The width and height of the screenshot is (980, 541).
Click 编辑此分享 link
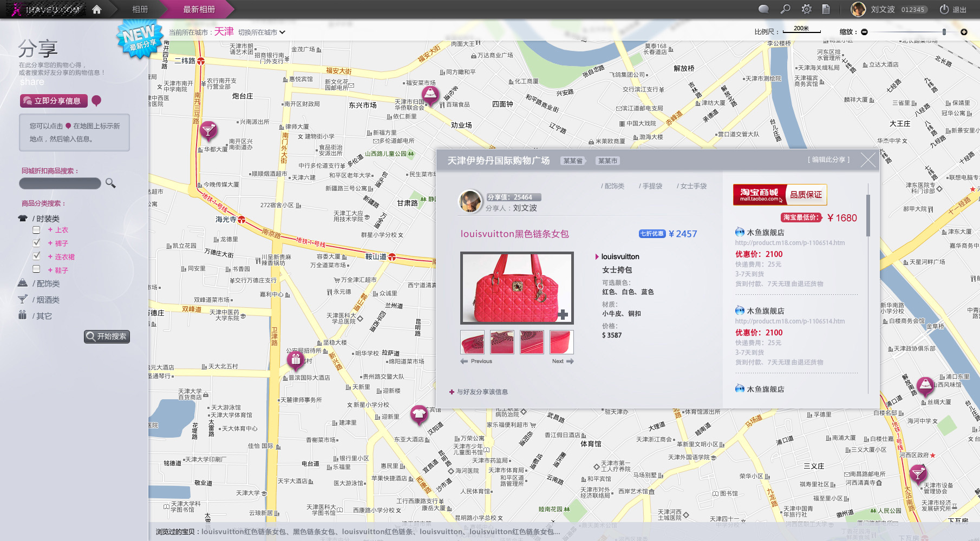[828, 160]
